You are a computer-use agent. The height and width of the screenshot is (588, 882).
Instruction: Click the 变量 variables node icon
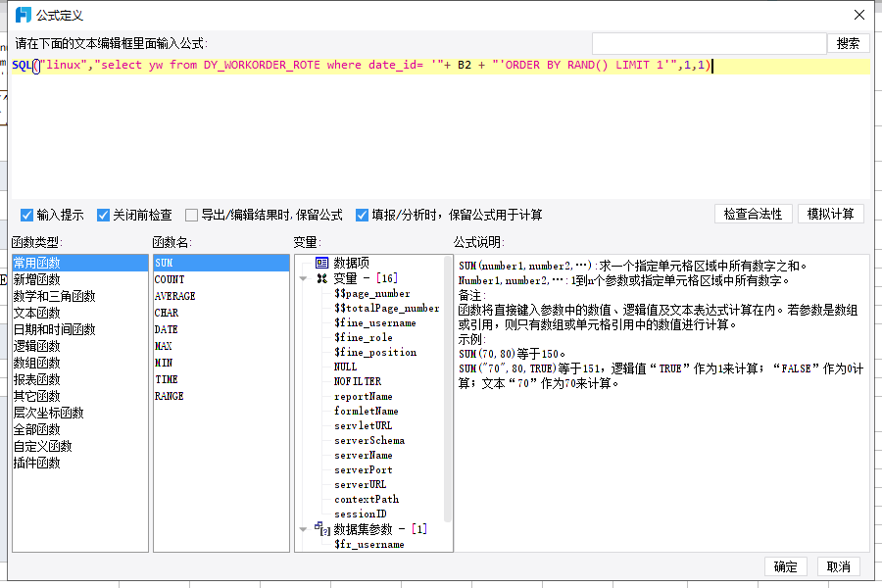click(x=321, y=278)
